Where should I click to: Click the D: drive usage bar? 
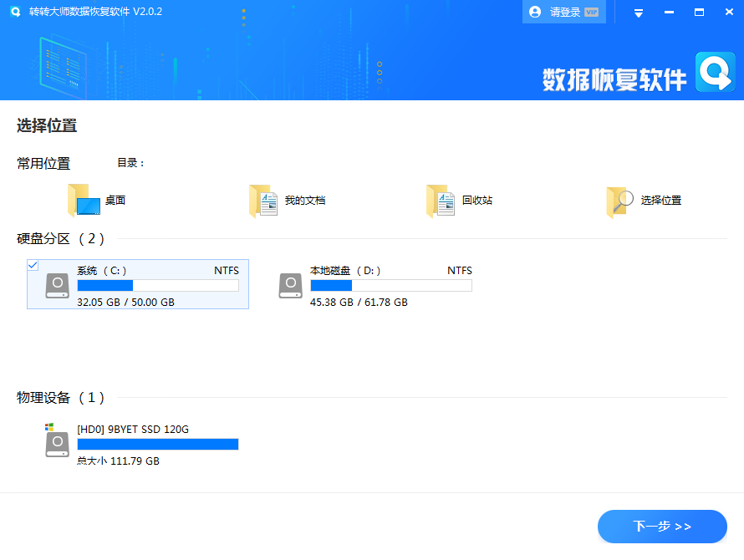(391, 285)
